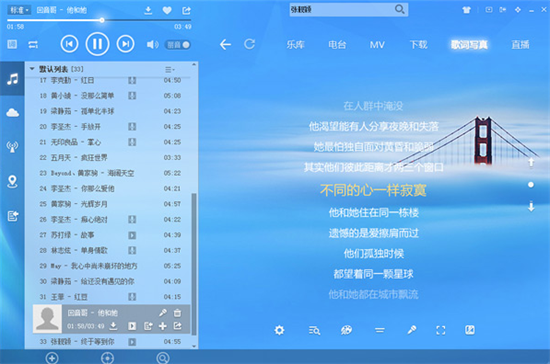Viewport: 550px width, 364px height.
Task: Mute the volume speaker icon
Action: pyautogui.click(x=152, y=45)
